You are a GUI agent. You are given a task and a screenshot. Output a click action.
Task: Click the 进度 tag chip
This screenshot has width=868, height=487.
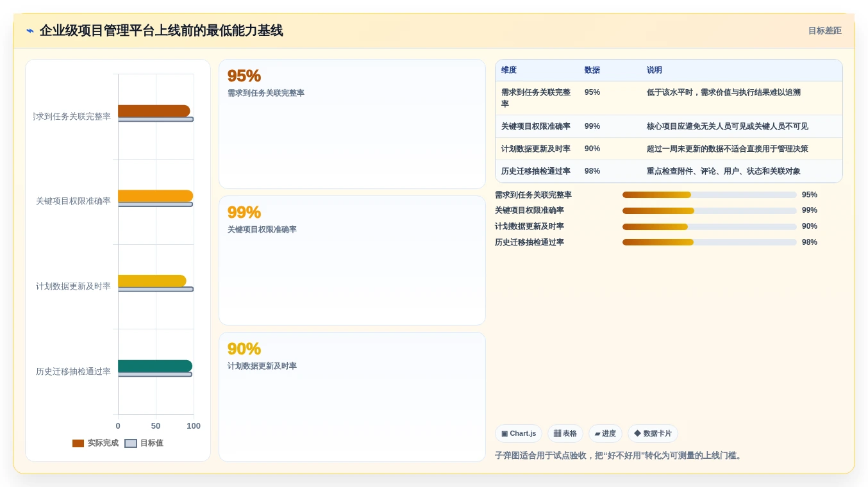coord(605,434)
